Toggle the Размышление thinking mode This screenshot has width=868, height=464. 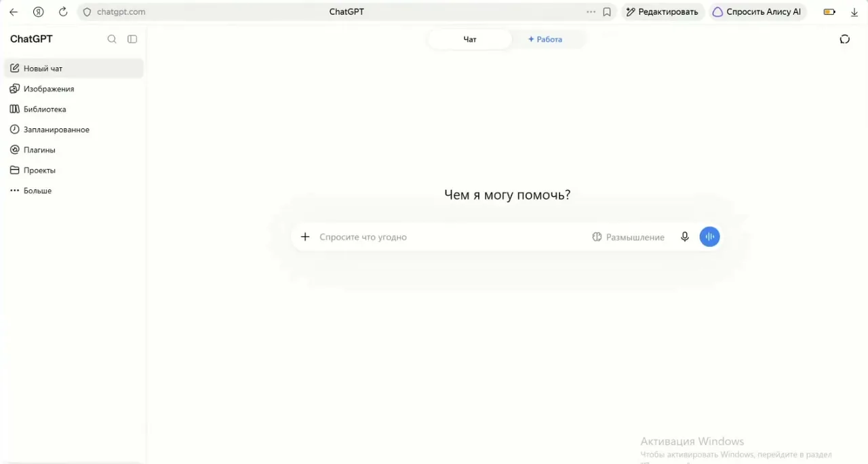[x=628, y=237]
